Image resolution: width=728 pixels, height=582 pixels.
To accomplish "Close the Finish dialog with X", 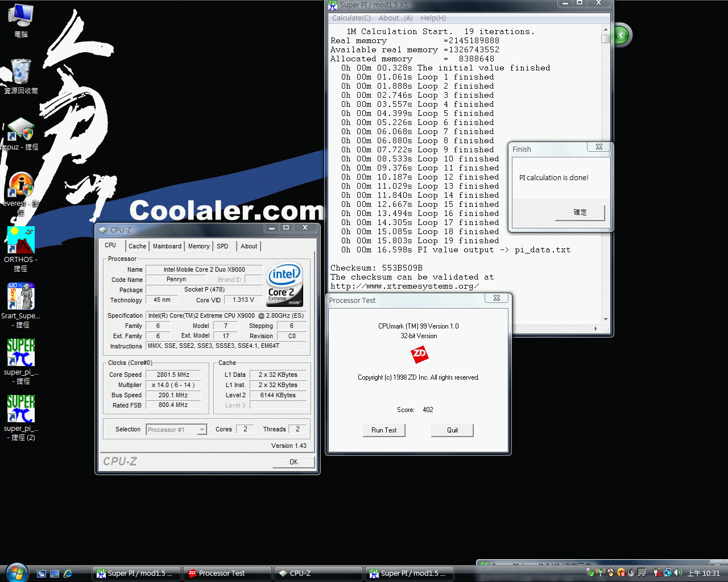I will [x=599, y=147].
